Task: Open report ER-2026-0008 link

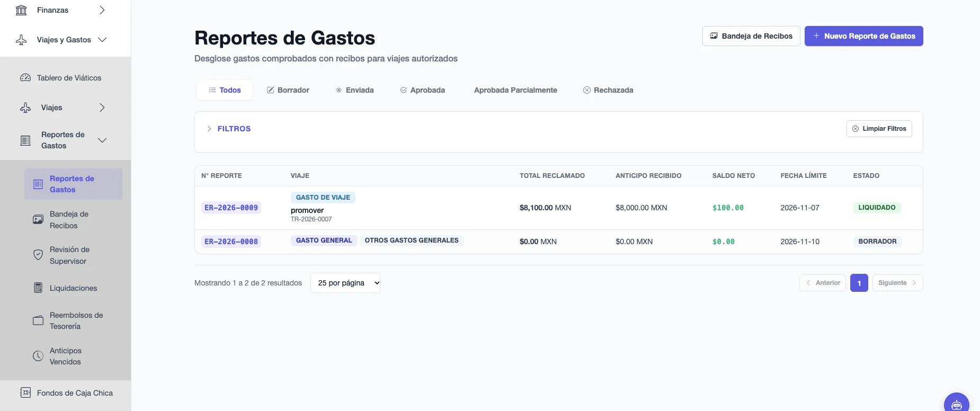Action: click(231, 242)
